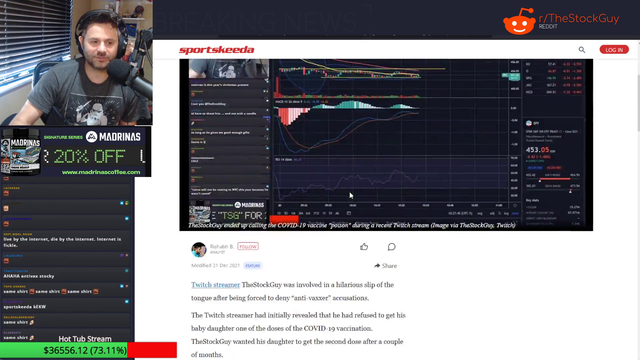Click the Feature tag badge
The image size is (640, 360).
point(253,266)
